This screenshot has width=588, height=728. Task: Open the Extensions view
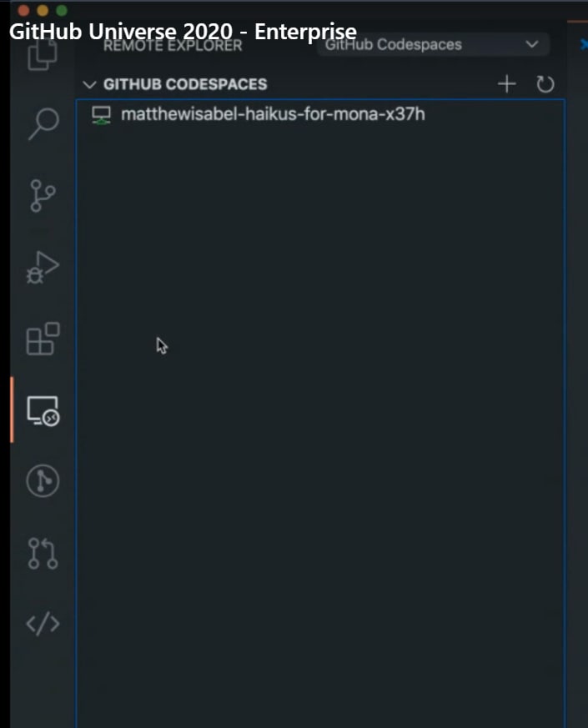pyautogui.click(x=43, y=339)
